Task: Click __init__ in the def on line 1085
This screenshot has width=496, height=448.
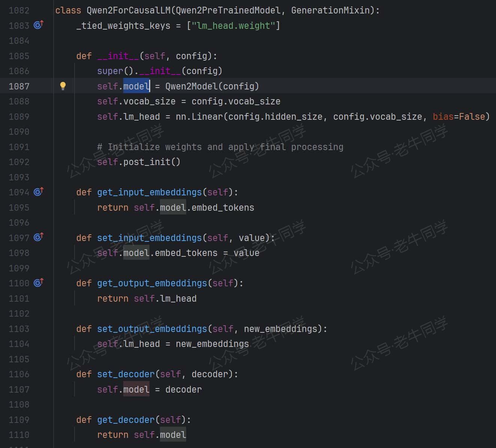Action: (118, 56)
